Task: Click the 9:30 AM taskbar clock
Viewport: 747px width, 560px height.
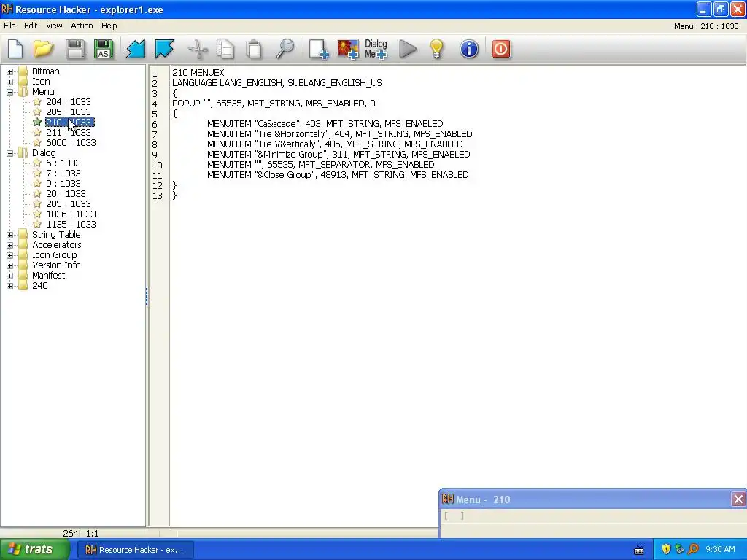Action: pyautogui.click(x=720, y=549)
